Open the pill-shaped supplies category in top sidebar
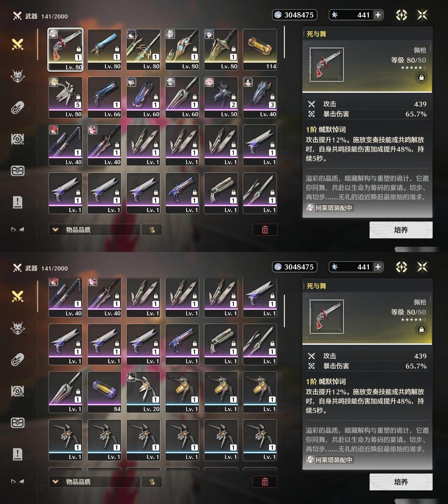The width and height of the screenshot is (448, 504). tap(17, 108)
